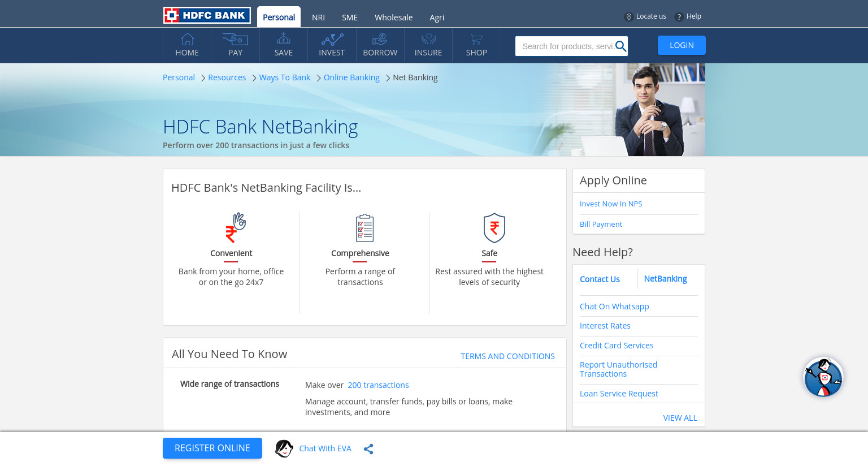868x466 pixels.
Task: Go to Ways To Bank breadcrumb
Action: pyautogui.click(x=285, y=77)
